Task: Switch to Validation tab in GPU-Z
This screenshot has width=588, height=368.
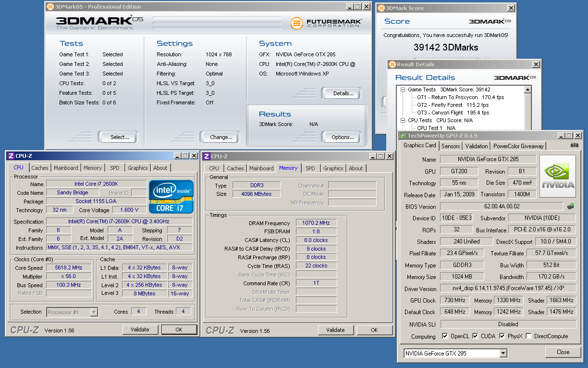Action: pyautogui.click(x=477, y=146)
